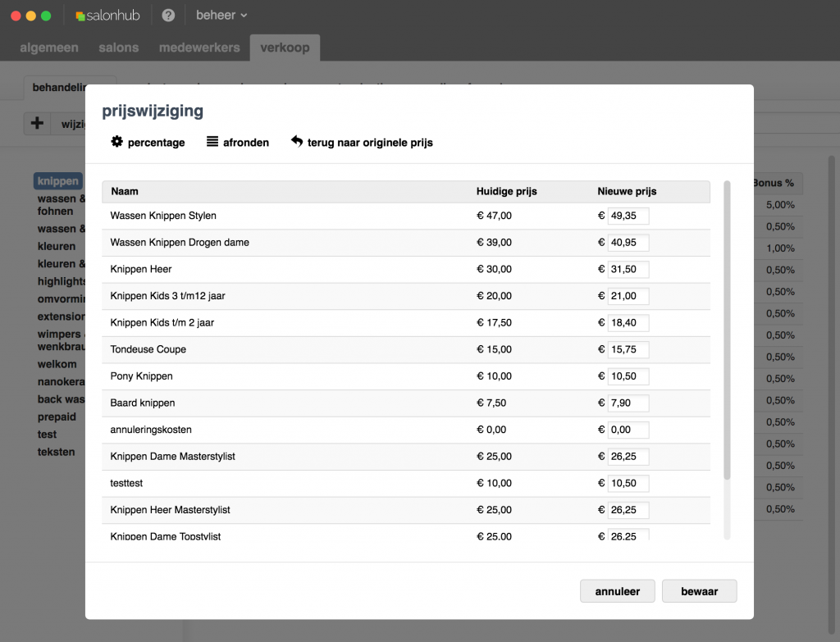Select the salons tab
The height and width of the screenshot is (642, 840).
point(119,48)
